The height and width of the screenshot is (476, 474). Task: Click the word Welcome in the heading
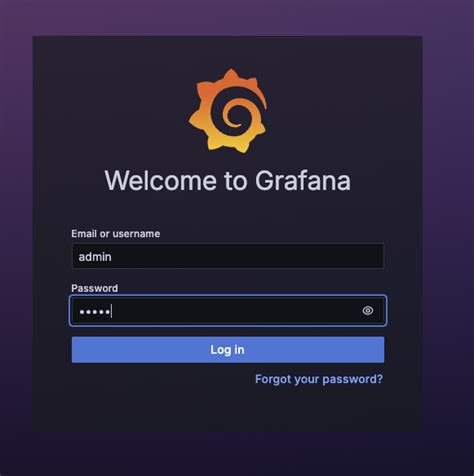(x=161, y=180)
